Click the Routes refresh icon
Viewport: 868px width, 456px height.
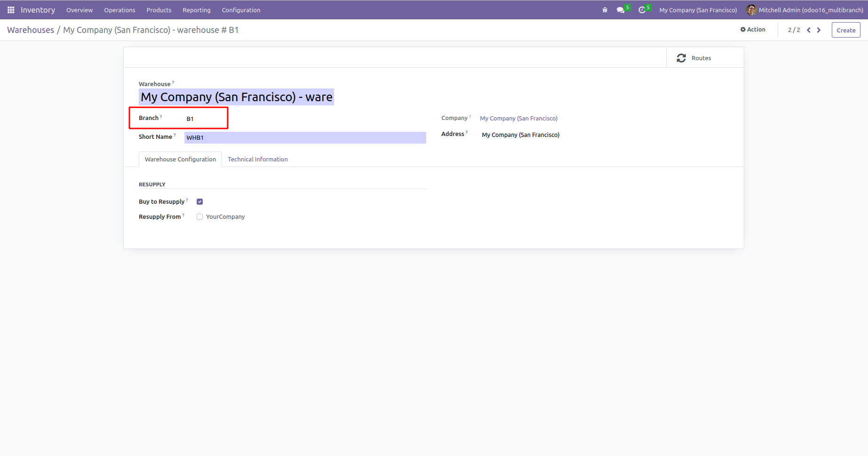point(681,58)
